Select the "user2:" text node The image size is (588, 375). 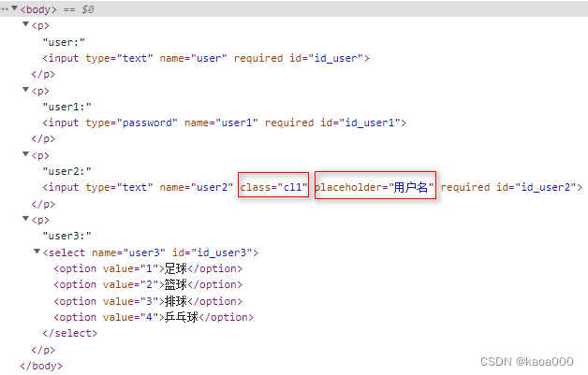coord(66,171)
